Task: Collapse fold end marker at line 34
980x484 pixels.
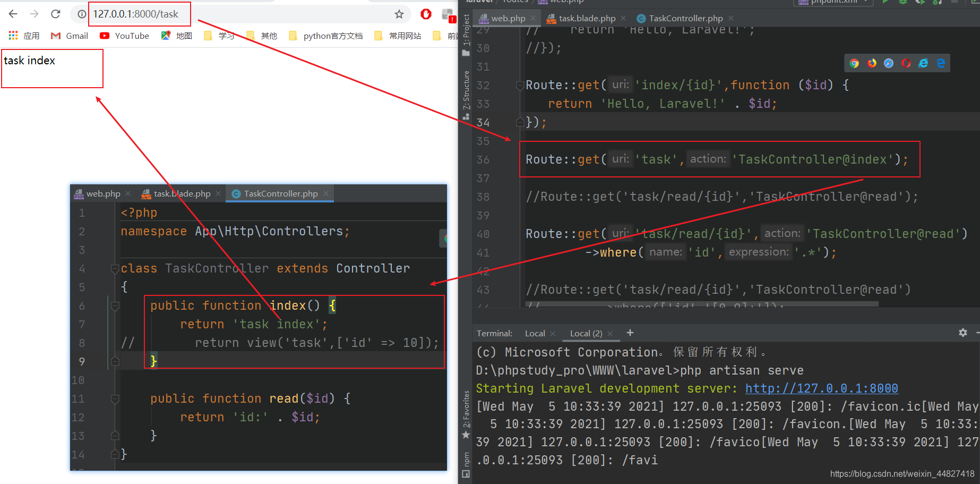Action: point(520,123)
